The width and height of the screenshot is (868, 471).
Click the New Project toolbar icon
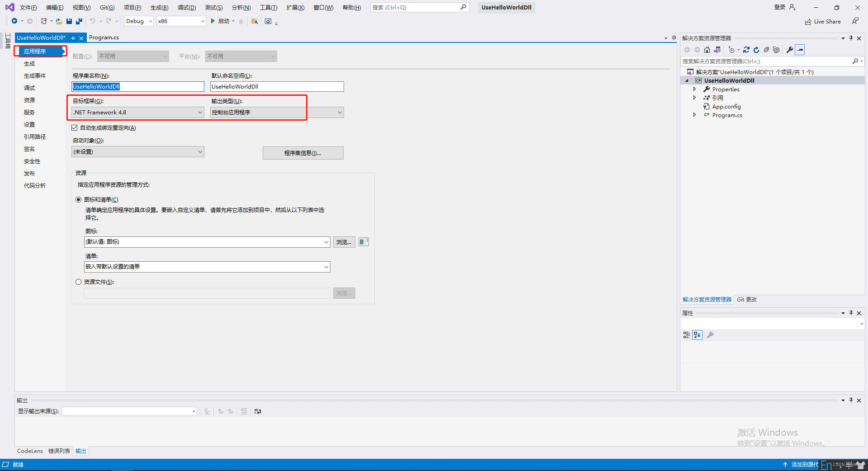[44, 21]
